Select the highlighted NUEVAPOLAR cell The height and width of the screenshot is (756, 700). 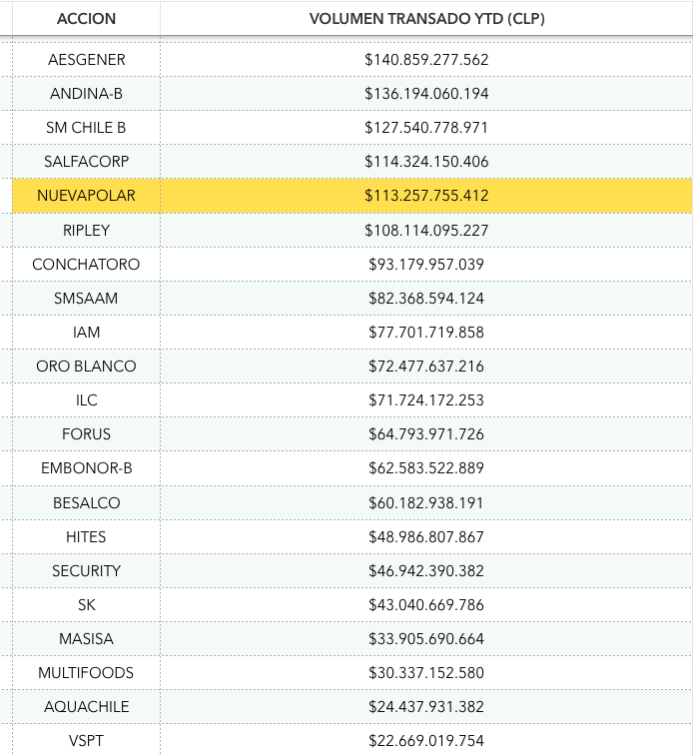[86, 196]
